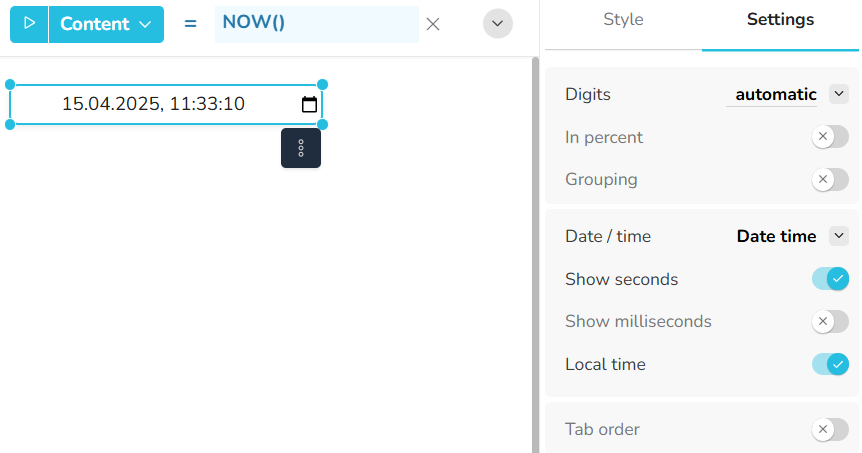Disable the Local time switch
This screenshot has height=453, width=862.
tap(829, 364)
